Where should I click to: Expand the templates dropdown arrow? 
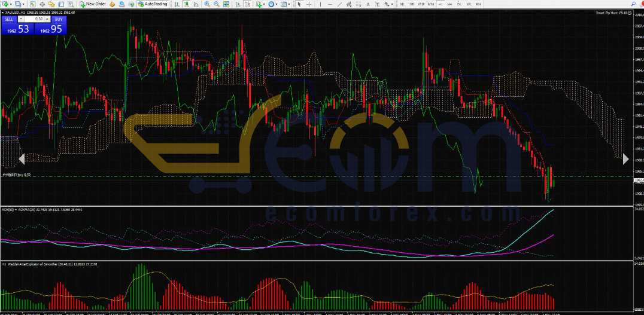289,4
